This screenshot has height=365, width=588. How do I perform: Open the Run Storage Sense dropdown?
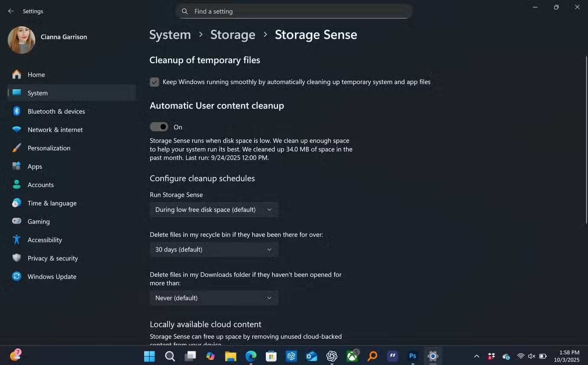[214, 210]
